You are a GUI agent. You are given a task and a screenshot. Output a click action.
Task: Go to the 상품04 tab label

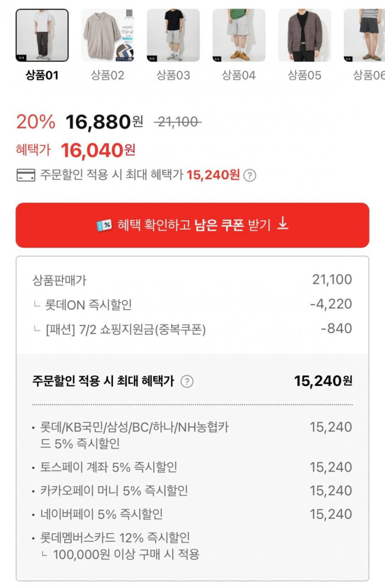239,75
